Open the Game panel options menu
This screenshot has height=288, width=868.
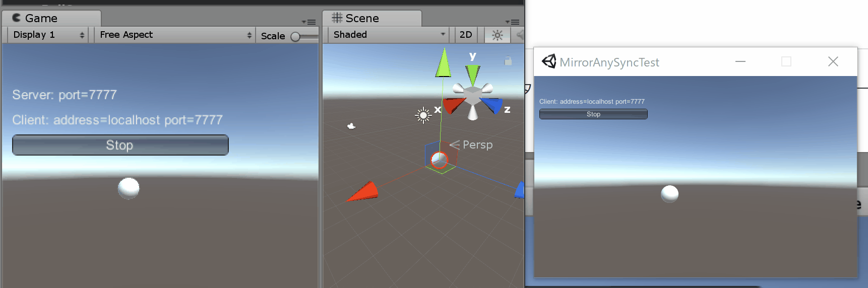pos(308,22)
